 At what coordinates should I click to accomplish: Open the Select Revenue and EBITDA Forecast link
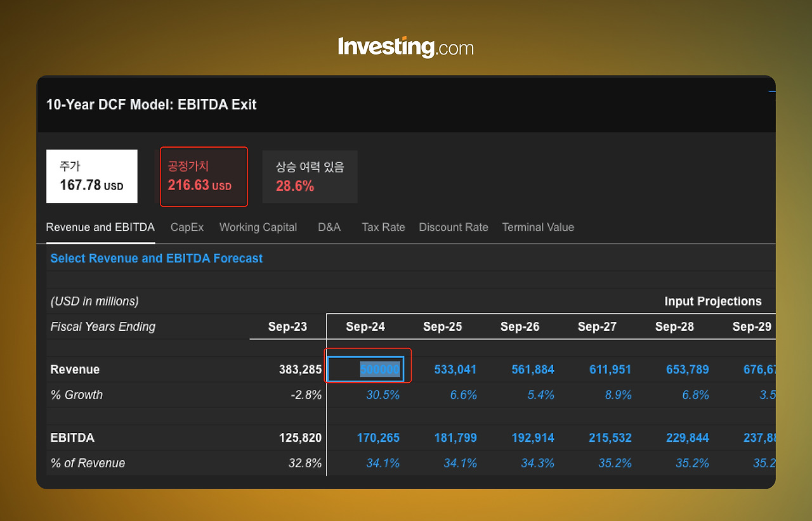point(156,258)
